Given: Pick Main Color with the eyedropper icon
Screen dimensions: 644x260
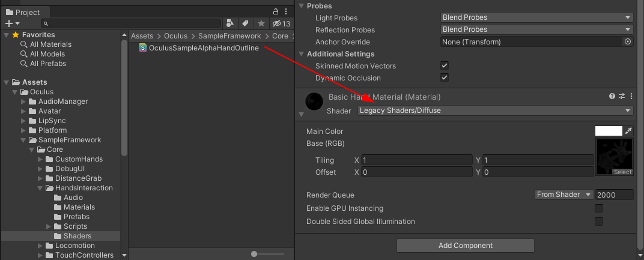Looking at the screenshot, I should click(x=629, y=131).
